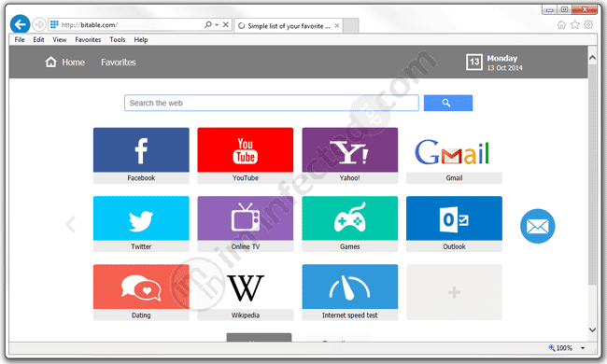Open the browser Tools gear icon
Viewport: 607px width, 364px height.
point(588,25)
